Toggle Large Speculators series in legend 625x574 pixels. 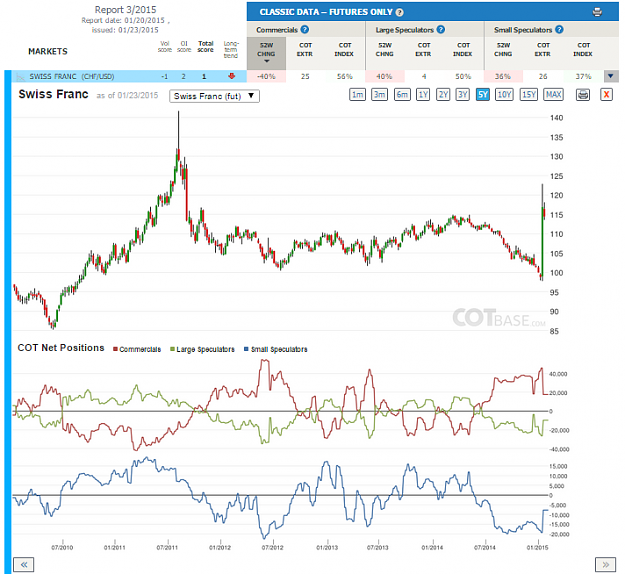coord(202,350)
